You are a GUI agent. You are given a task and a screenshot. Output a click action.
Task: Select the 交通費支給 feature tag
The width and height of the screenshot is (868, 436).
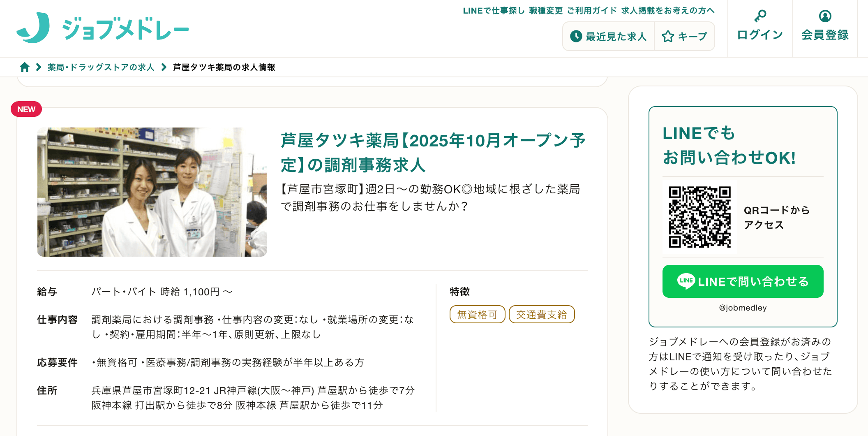[x=542, y=315]
